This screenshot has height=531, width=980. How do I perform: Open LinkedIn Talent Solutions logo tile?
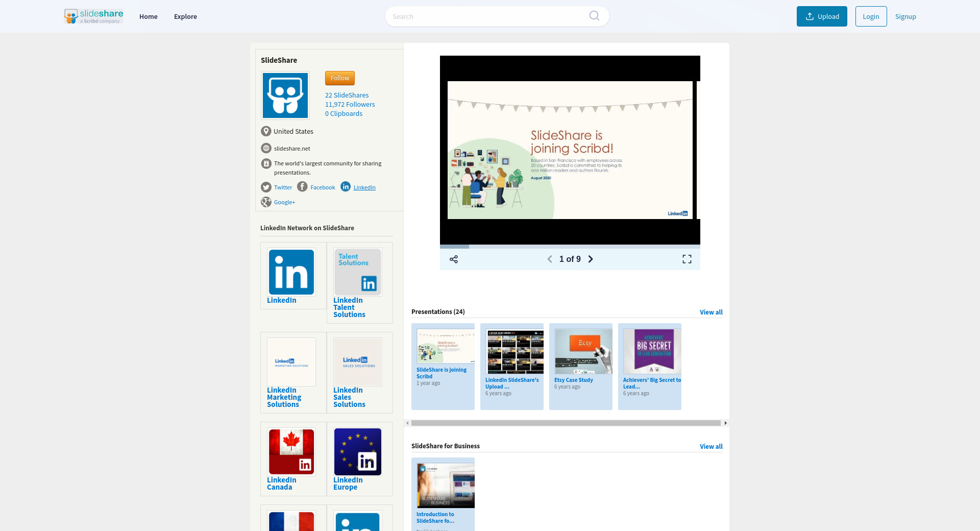[358, 272]
